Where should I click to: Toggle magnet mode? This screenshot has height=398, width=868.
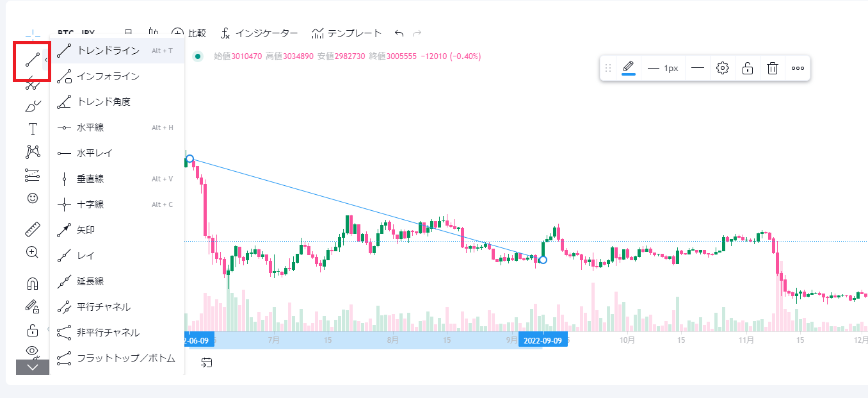point(33,283)
